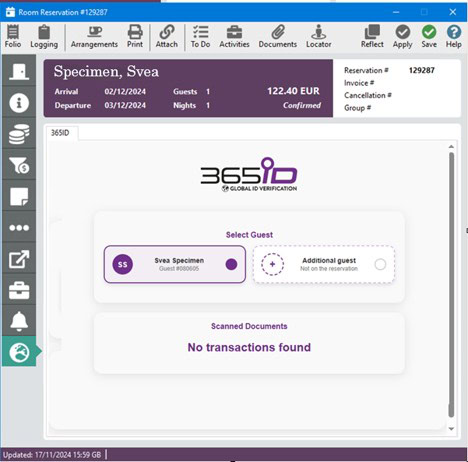468x462 pixels.
Task: Open the briefcase icon in sidebar
Action: pos(19,290)
